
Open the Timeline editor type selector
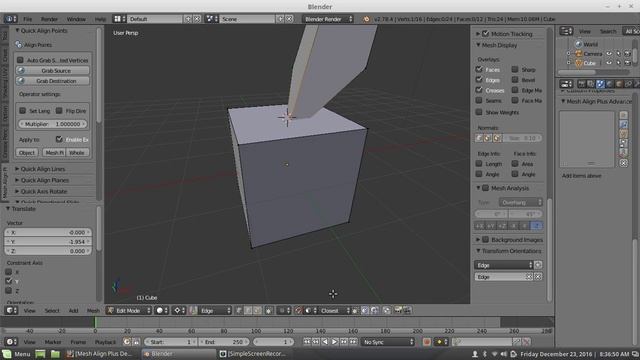pyautogui.click(x=11, y=342)
